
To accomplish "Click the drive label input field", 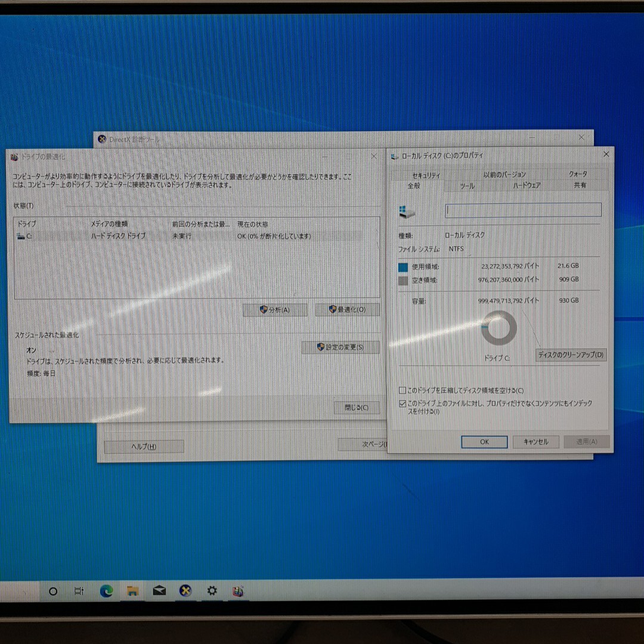I will click(x=524, y=210).
